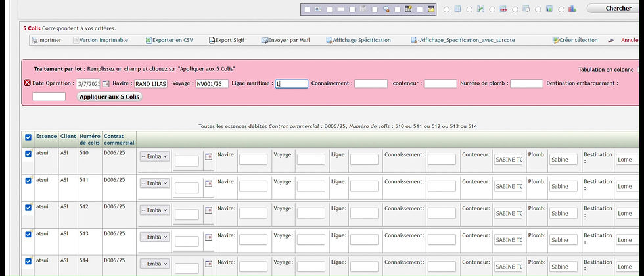
Task: Click the Affichage Spécification icon
Action: 329,40
